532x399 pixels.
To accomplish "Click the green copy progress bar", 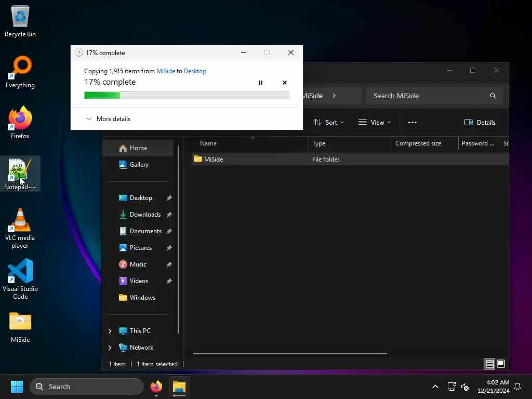I will pos(187,96).
